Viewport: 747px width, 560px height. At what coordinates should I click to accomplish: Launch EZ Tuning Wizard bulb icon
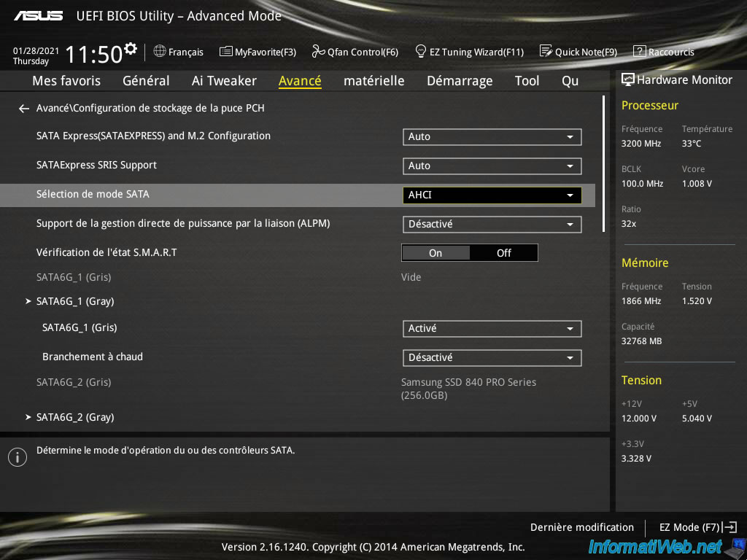420,52
